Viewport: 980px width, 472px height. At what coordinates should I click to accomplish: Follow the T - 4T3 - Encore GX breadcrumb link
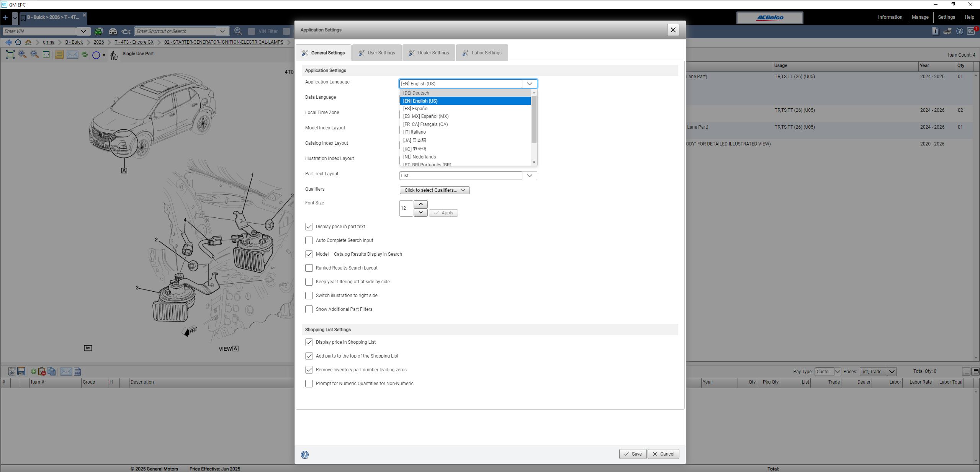click(x=133, y=42)
